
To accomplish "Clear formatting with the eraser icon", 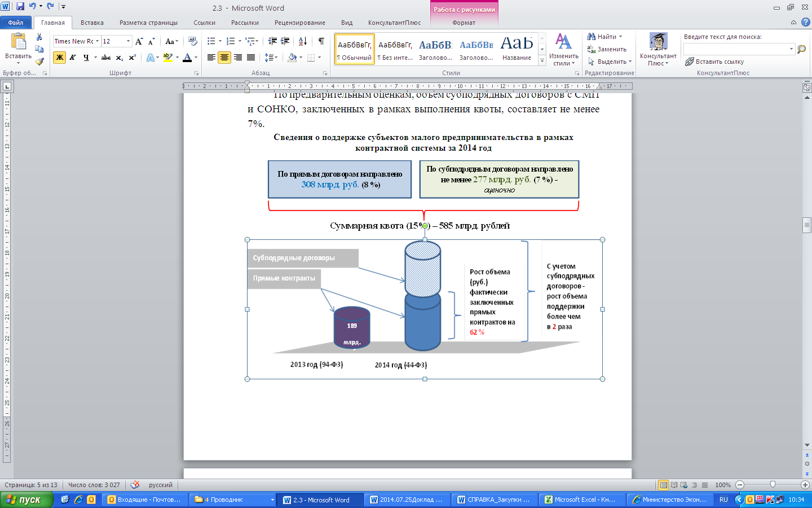I will coord(193,41).
